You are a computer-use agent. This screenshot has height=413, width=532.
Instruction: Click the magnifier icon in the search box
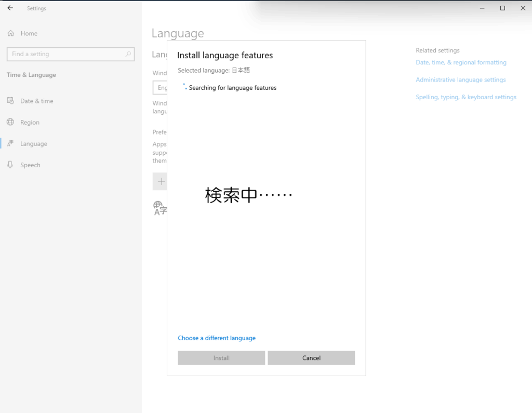tap(128, 54)
